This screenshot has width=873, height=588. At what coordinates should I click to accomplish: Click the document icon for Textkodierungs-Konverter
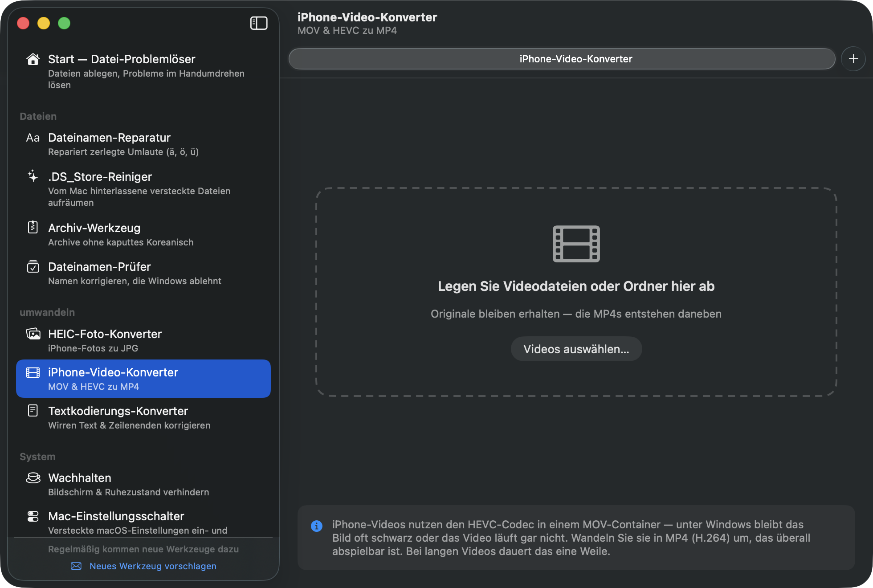point(33,411)
